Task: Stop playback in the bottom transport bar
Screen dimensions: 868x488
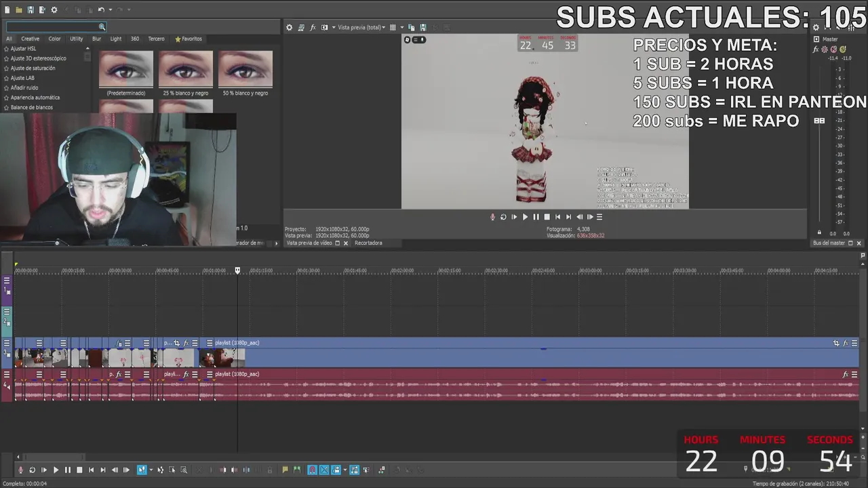Action: pos(79,470)
